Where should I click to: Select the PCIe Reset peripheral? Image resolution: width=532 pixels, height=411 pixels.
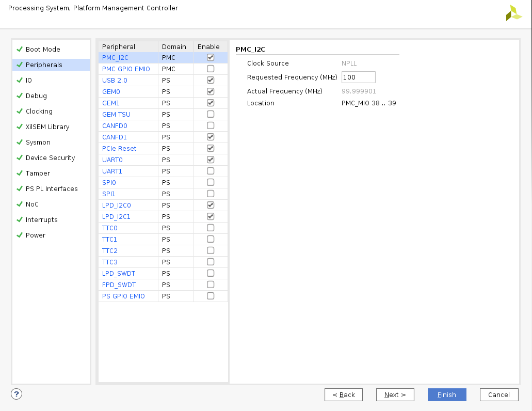pyautogui.click(x=119, y=149)
